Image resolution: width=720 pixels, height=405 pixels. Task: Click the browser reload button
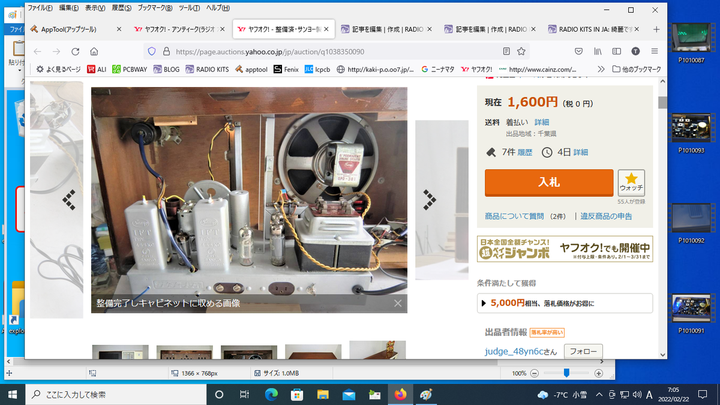[72, 50]
